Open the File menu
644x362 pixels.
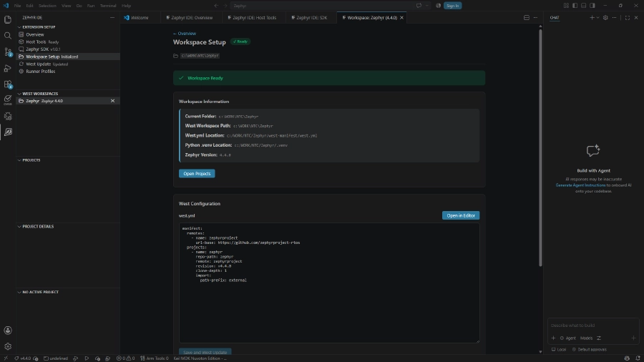[x=18, y=6]
